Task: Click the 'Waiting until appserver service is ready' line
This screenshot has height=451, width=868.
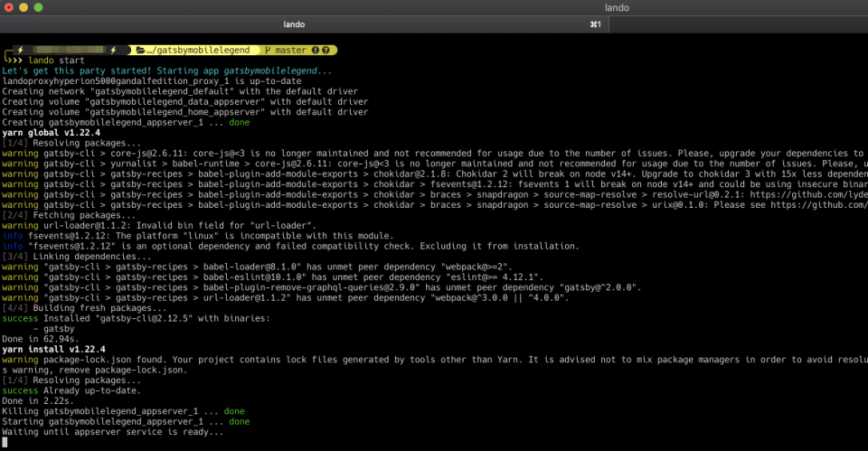Action: click(113, 432)
